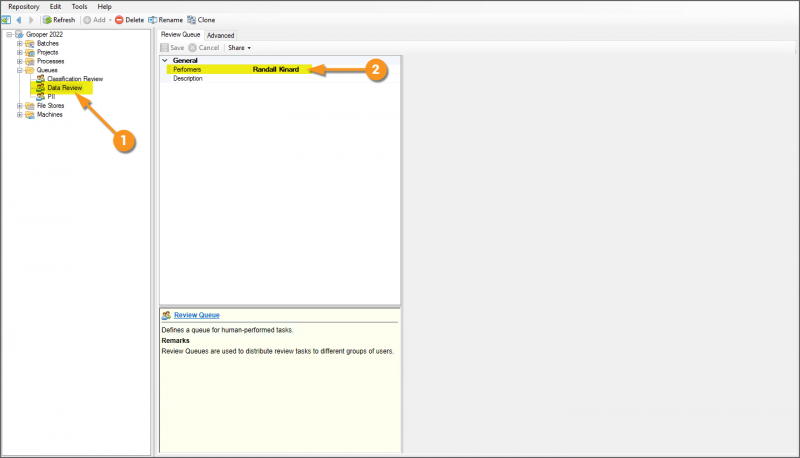Toggle the node tree panel icon
The image size is (800, 458).
click(6, 20)
